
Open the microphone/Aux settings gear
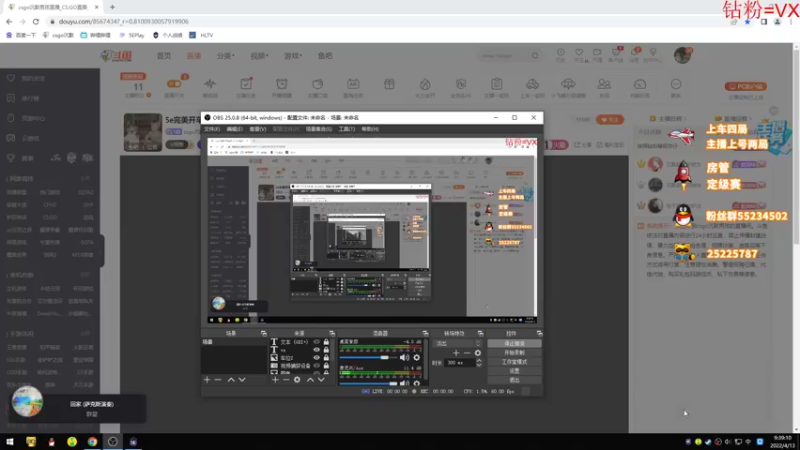tap(416, 383)
